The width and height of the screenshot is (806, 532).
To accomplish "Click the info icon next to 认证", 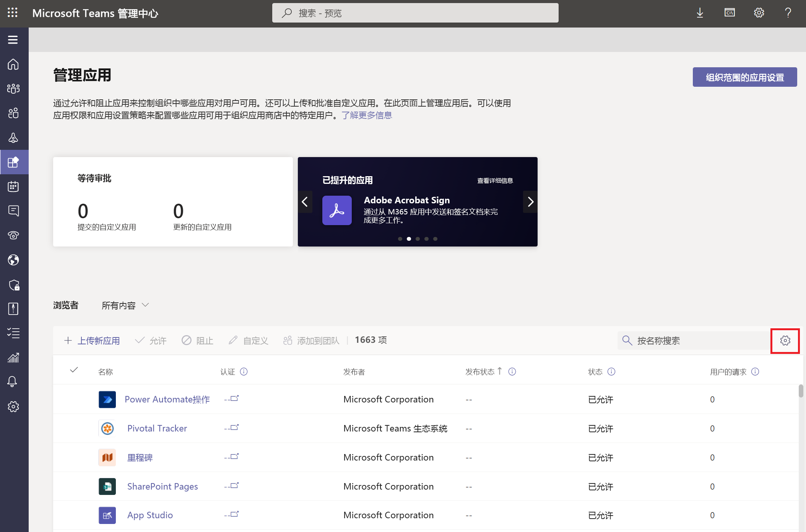I will point(244,371).
